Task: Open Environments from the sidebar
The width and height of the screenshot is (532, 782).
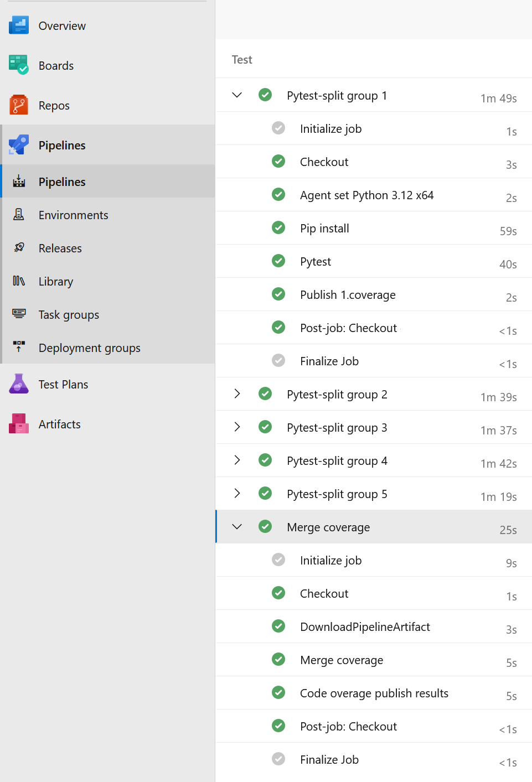Action: (18, 215)
